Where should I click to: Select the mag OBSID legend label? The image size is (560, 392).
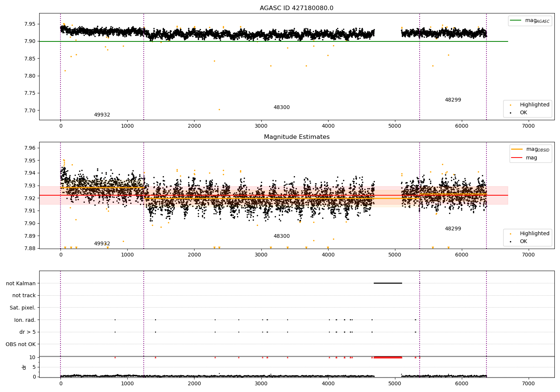(x=538, y=150)
